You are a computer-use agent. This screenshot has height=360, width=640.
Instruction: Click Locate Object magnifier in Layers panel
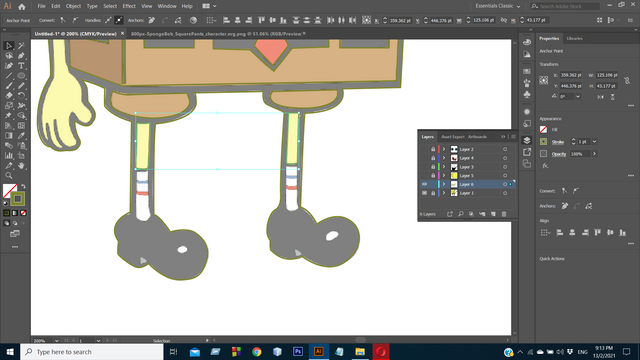tap(460, 214)
